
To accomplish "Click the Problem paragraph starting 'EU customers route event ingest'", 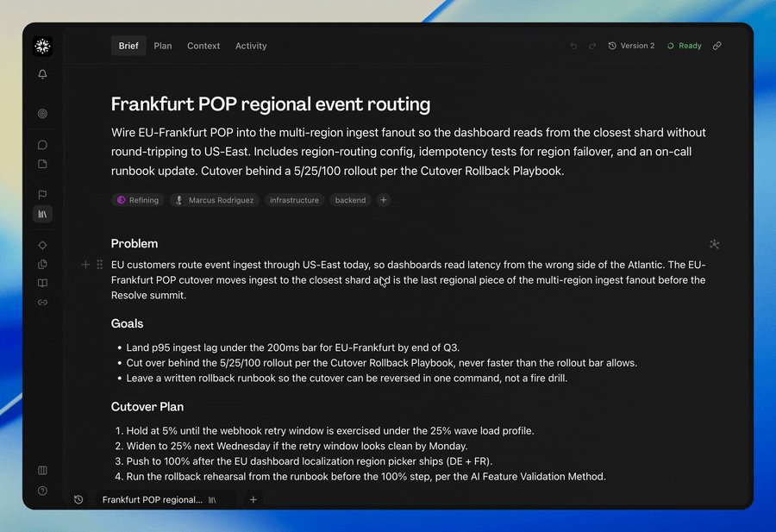I will (x=409, y=279).
